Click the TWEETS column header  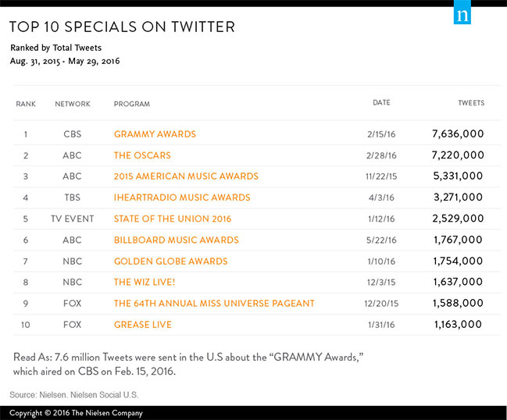(x=470, y=103)
